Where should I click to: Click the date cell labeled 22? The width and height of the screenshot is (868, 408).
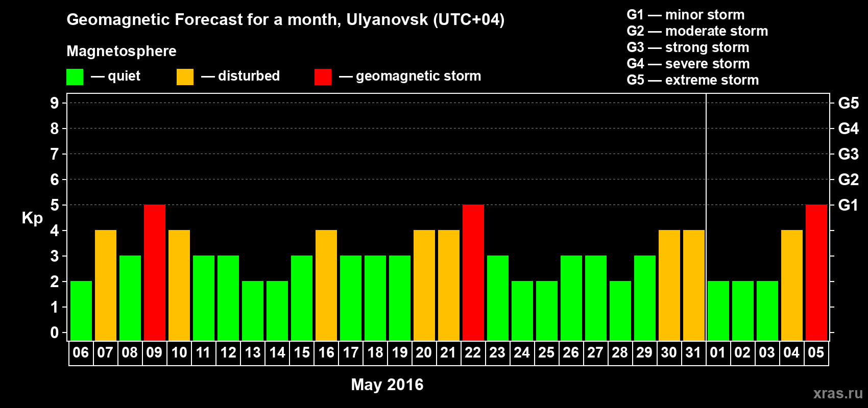473,353
